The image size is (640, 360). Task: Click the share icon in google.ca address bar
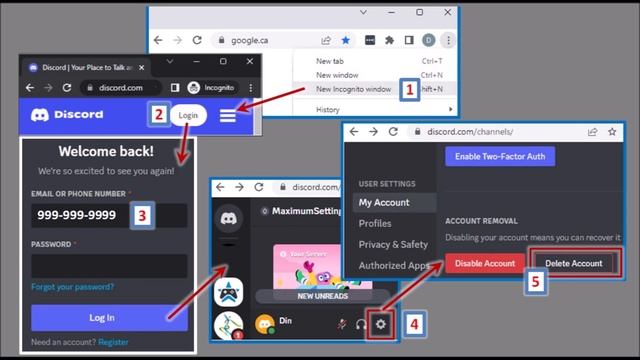[326, 40]
